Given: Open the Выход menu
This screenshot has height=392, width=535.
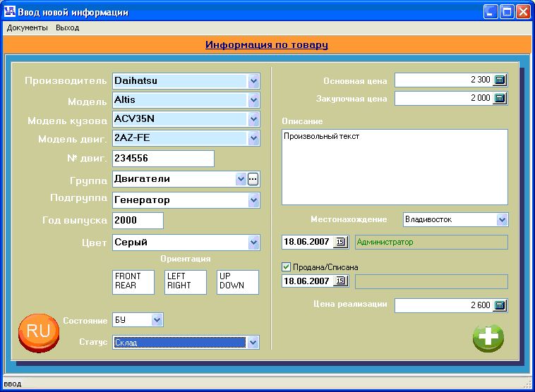Looking at the screenshot, I should point(68,27).
